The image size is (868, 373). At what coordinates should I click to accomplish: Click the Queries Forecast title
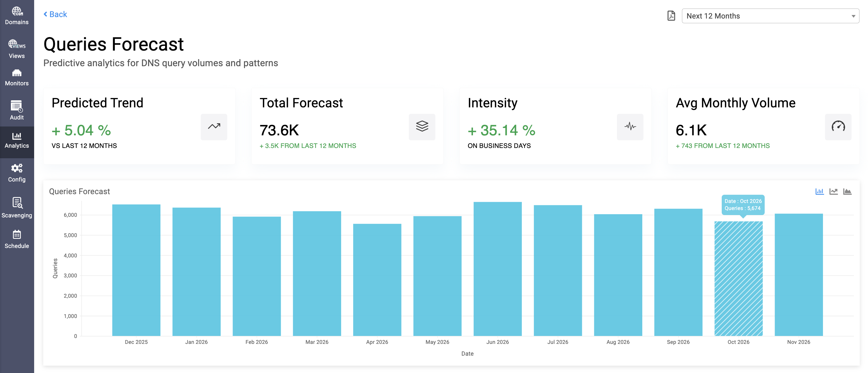[x=114, y=44]
